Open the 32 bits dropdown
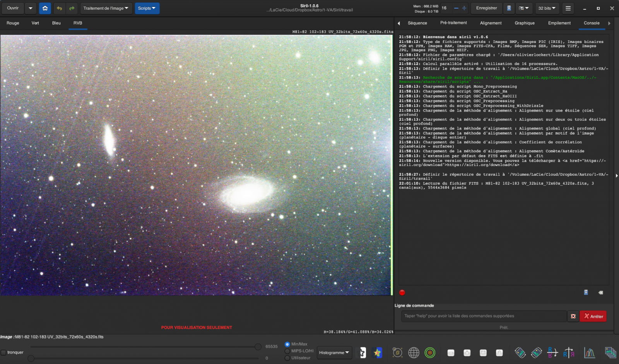The width and height of the screenshot is (619, 364). tap(547, 8)
